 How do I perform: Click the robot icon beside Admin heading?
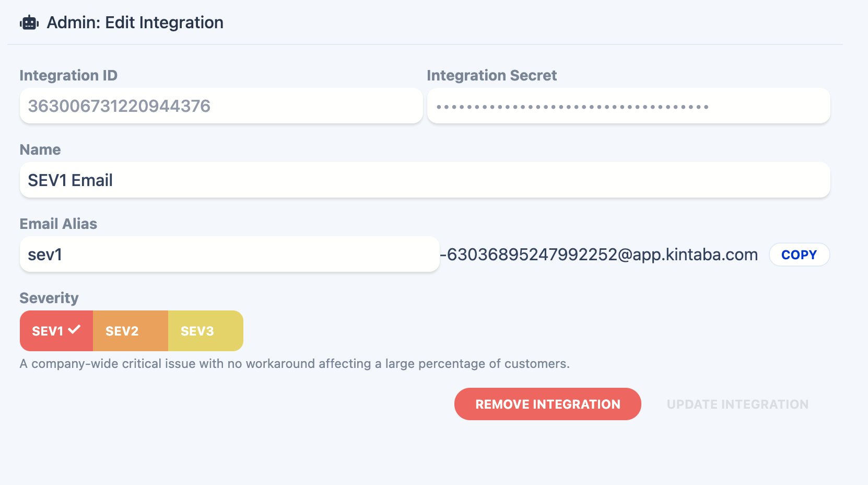coord(29,23)
